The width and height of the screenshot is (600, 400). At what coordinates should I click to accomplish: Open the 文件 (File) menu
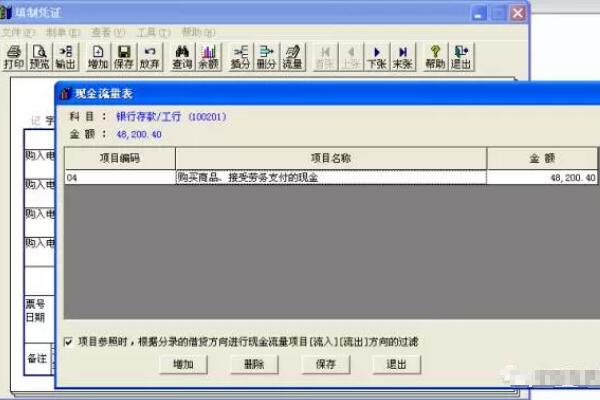click(12, 32)
